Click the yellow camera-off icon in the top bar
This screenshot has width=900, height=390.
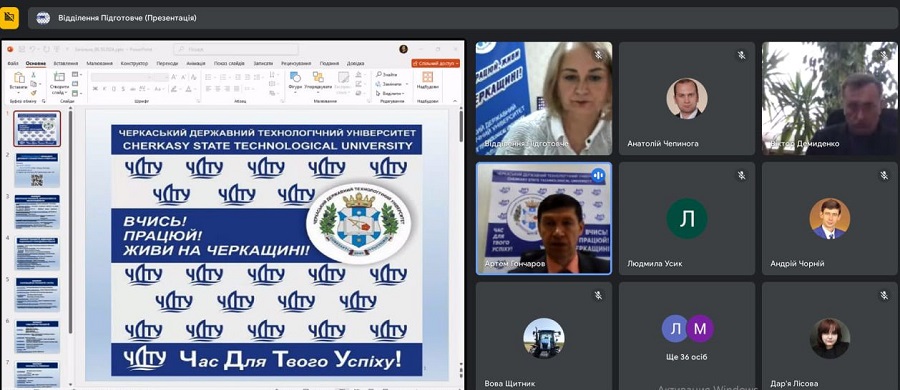click(x=9, y=18)
